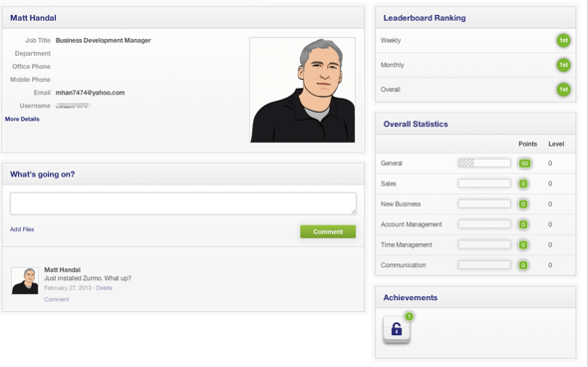This screenshot has height=367, width=588.
Task: Click the Sales statistics row label
Action: point(388,183)
